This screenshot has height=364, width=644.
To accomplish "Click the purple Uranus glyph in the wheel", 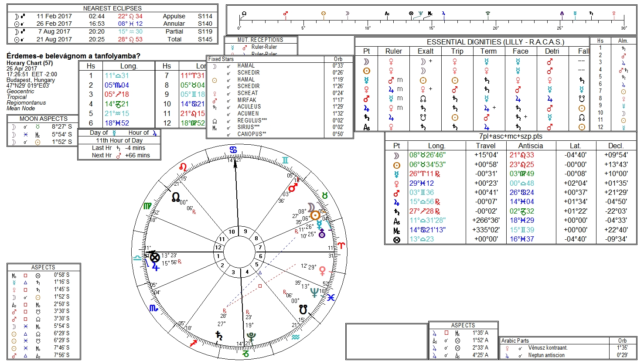I will (x=322, y=234).
